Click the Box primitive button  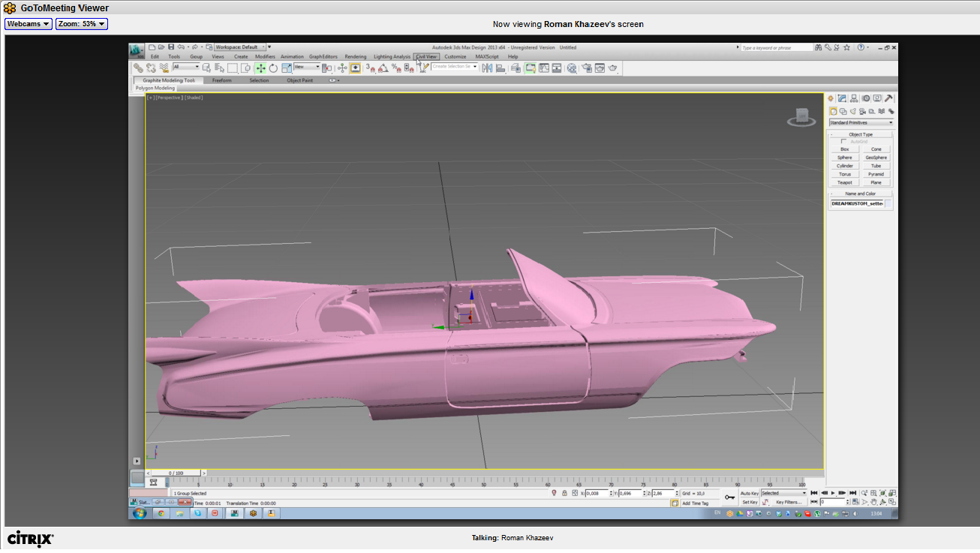point(845,149)
